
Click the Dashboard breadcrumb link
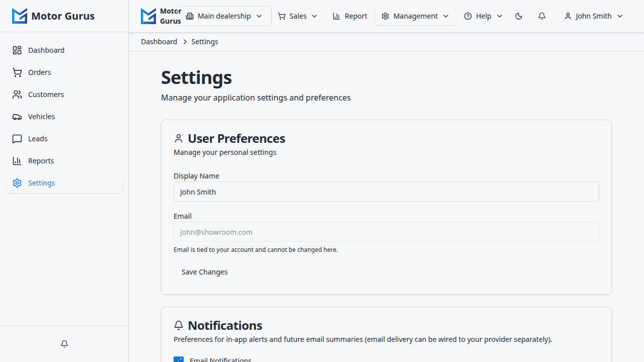tap(159, 42)
